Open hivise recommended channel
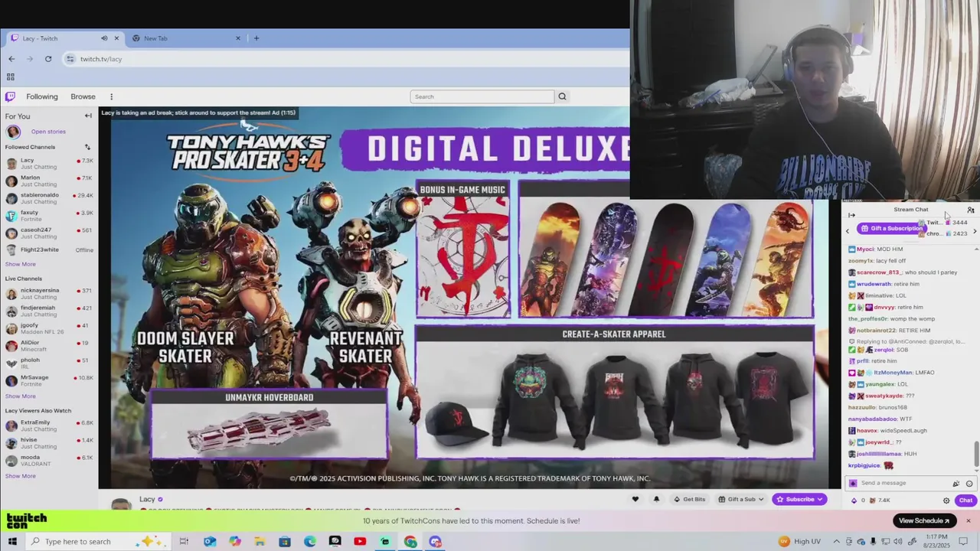Viewport: 980px width, 551px height. click(49, 443)
